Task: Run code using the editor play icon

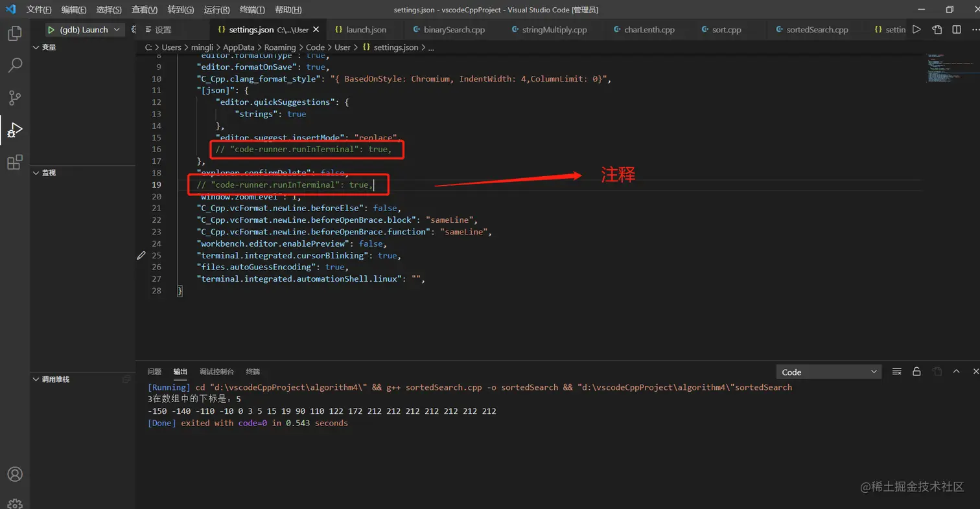Action: 916,30
